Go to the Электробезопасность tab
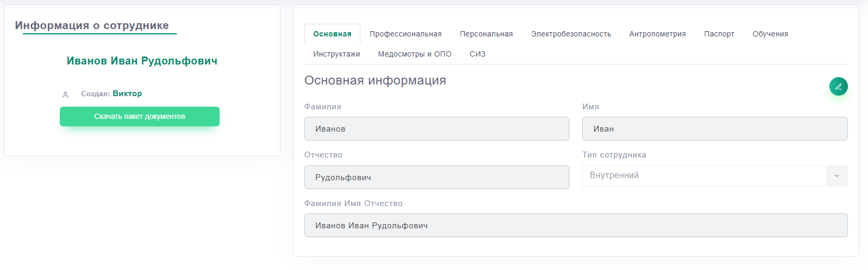868x270 pixels. point(571,34)
